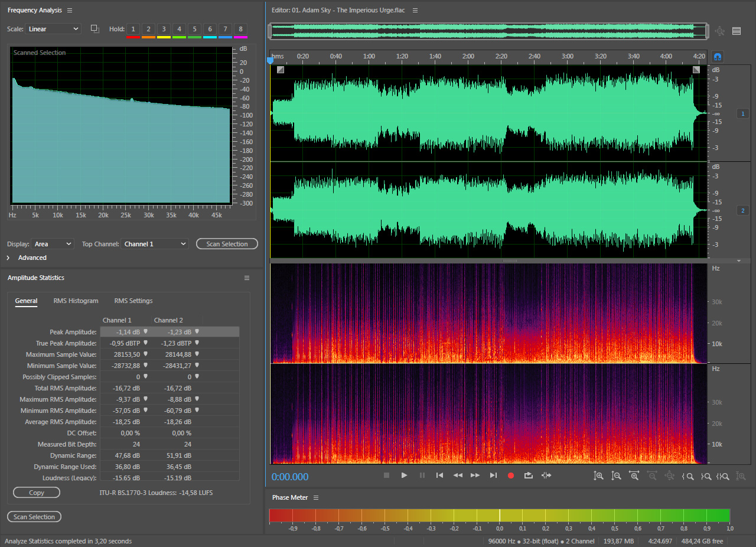Start playback with the Play button

point(404,475)
